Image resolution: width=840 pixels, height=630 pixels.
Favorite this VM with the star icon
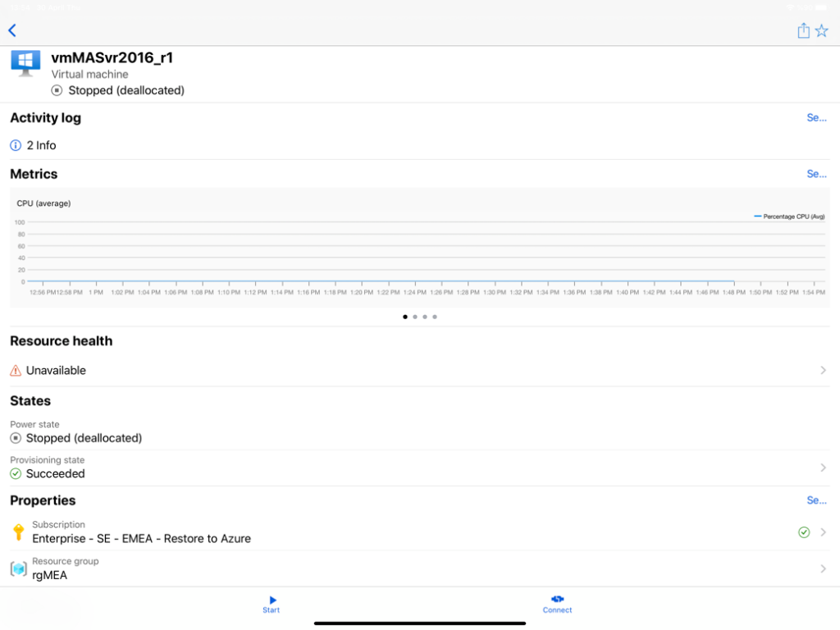[821, 30]
